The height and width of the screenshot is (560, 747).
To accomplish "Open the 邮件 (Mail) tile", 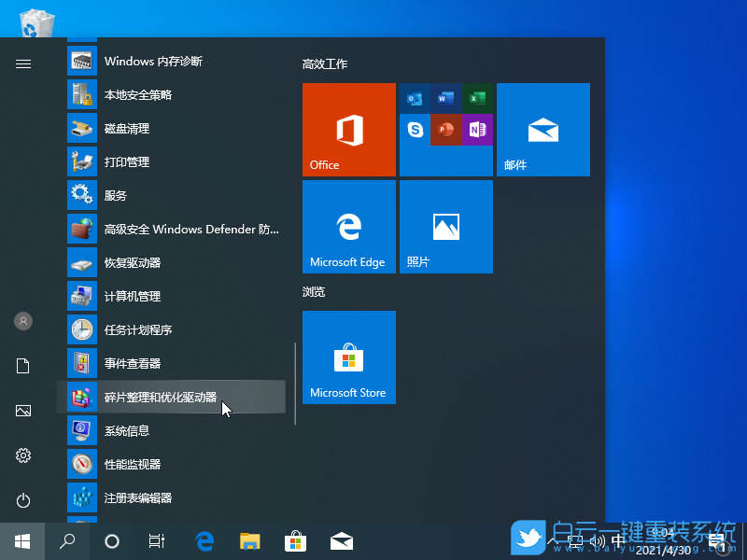I will [x=543, y=130].
